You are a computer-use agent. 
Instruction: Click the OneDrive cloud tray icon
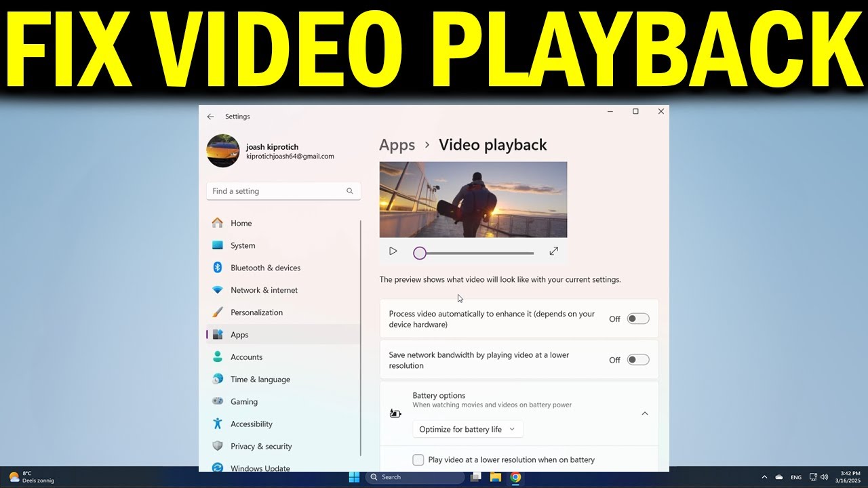[x=779, y=477]
